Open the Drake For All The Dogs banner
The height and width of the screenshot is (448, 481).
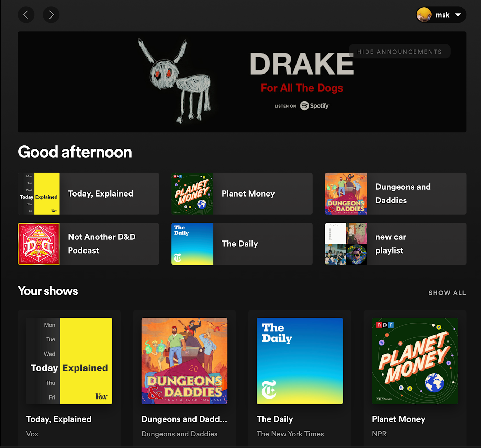pos(242,82)
